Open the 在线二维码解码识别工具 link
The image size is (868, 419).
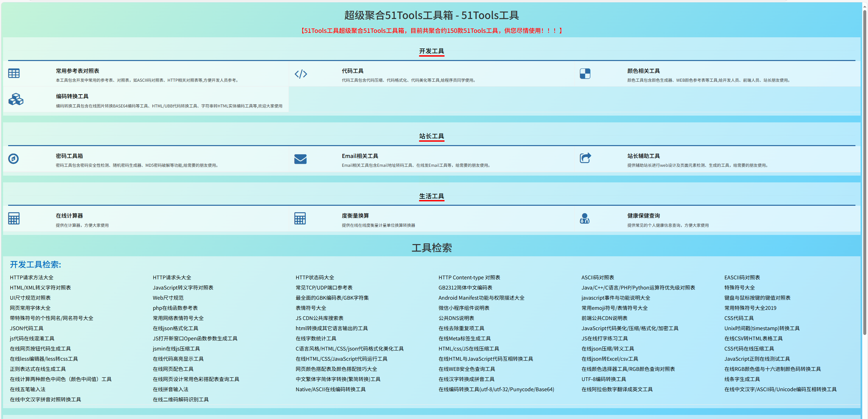pos(181,400)
